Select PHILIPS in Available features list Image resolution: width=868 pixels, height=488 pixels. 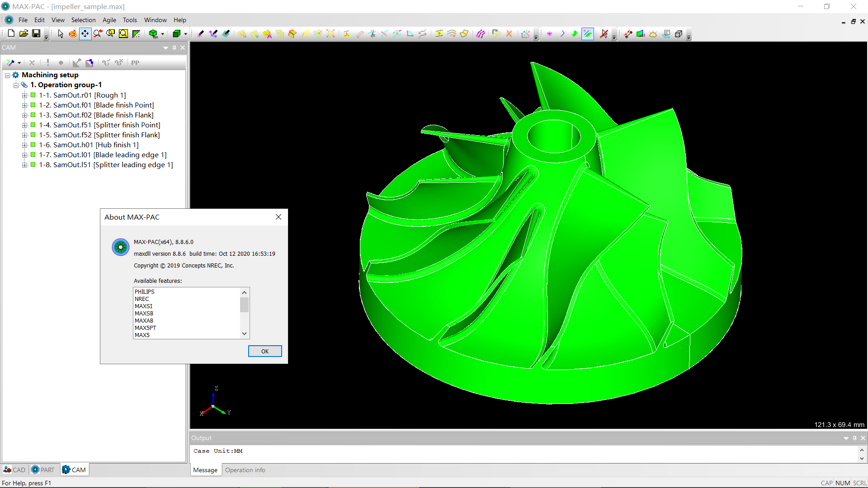coord(145,291)
